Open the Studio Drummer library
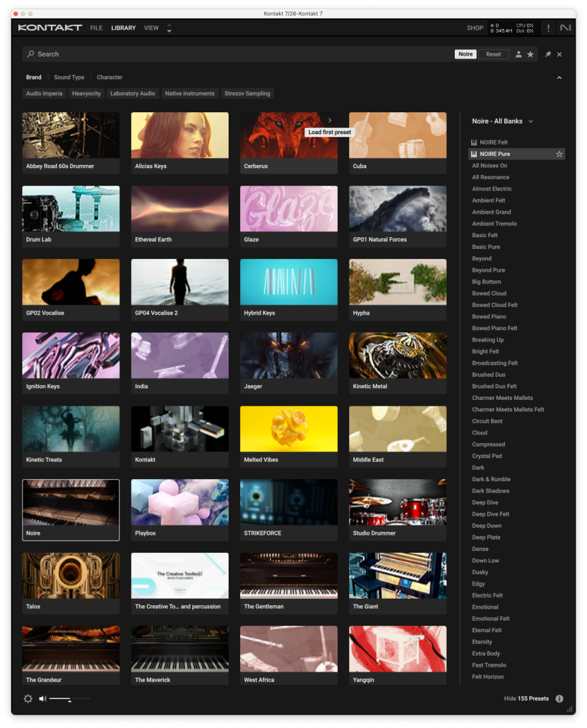Viewport: 587px width, 728px height. [x=398, y=510]
